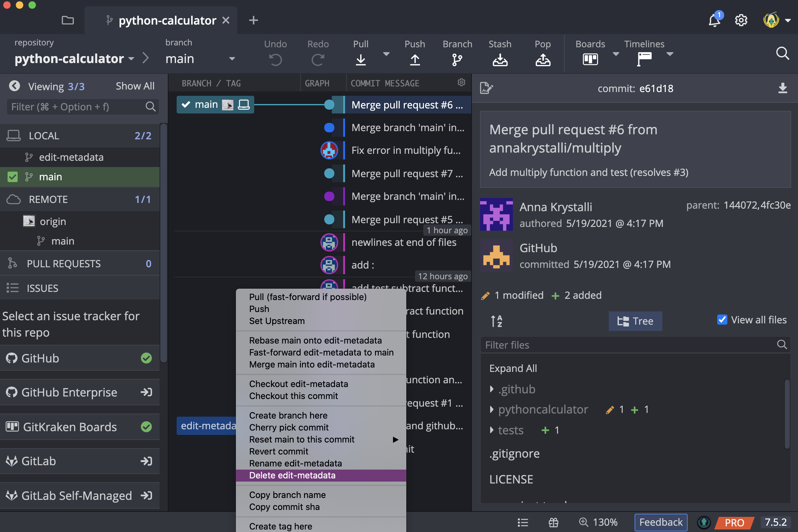Toggle the Tree view button

point(635,321)
